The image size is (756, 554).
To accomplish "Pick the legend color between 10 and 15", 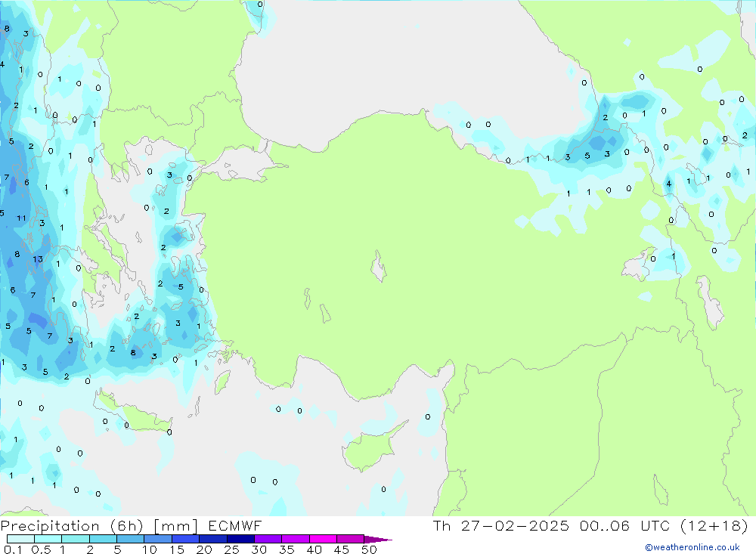I will 158,539.
